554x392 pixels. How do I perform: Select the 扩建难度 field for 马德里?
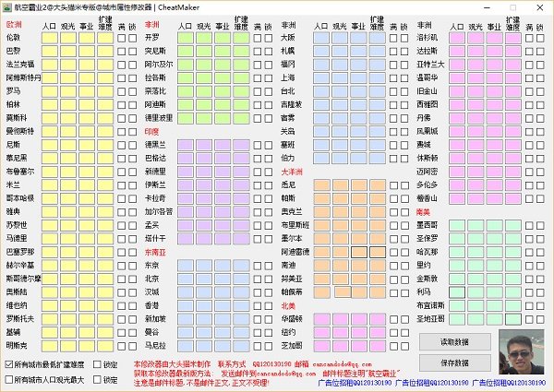tap(105, 239)
